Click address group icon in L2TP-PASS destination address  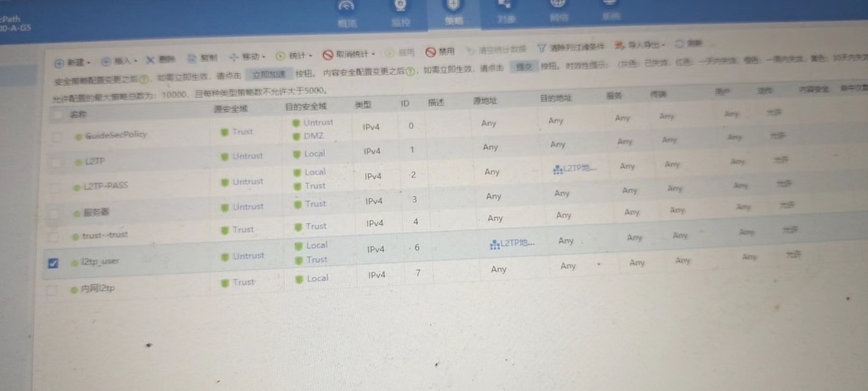point(557,170)
